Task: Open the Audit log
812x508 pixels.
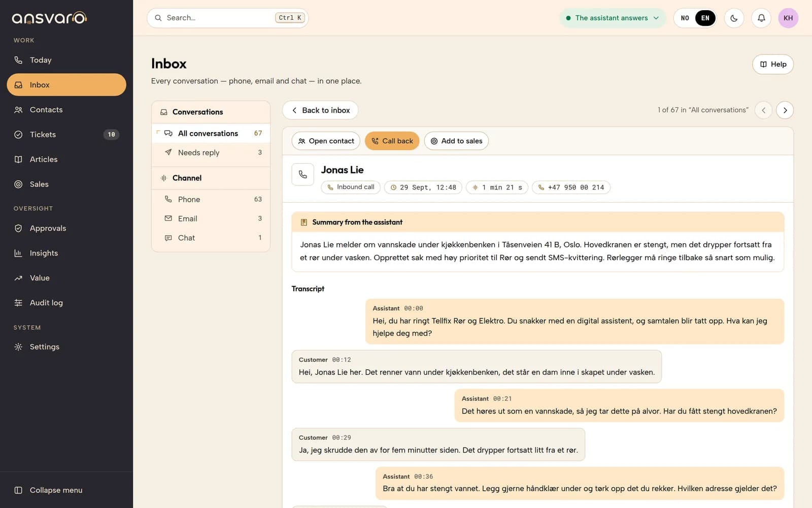Action: (x=66, y=303)
